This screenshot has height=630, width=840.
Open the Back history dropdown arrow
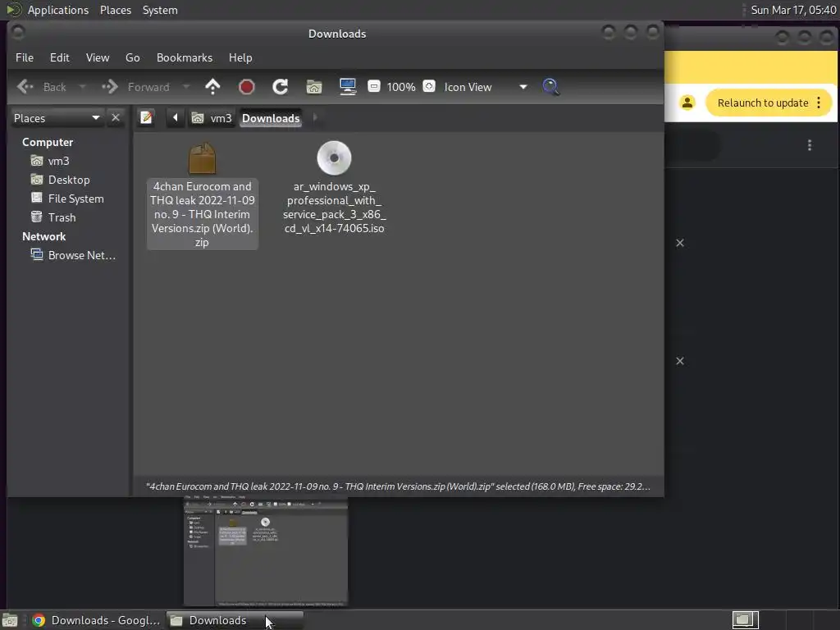click(82, 87)
